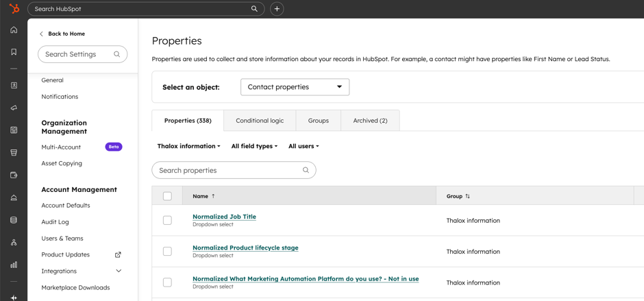Click Back to Home link

tap(66, 34)
